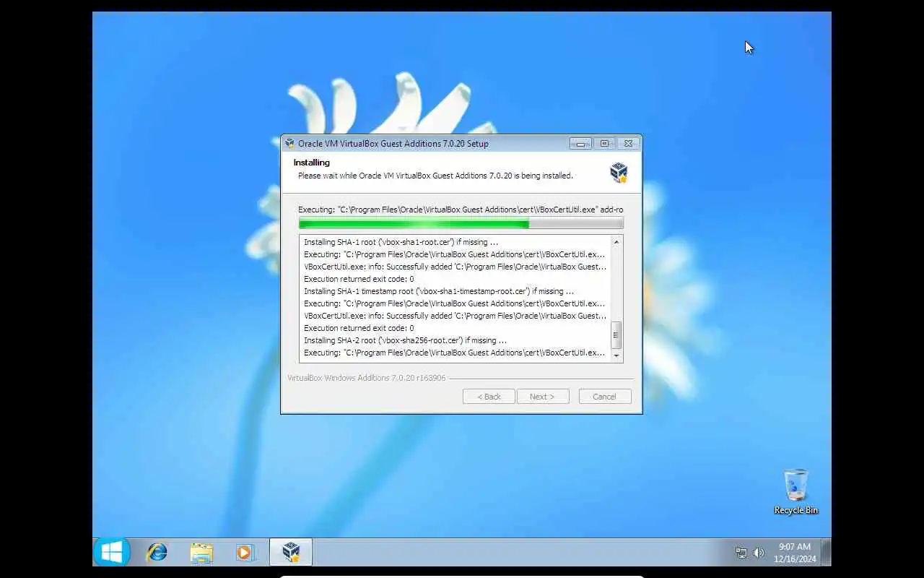
Task: Click the VirtualBox cube icon in setup header
Action: pos(619,172)
